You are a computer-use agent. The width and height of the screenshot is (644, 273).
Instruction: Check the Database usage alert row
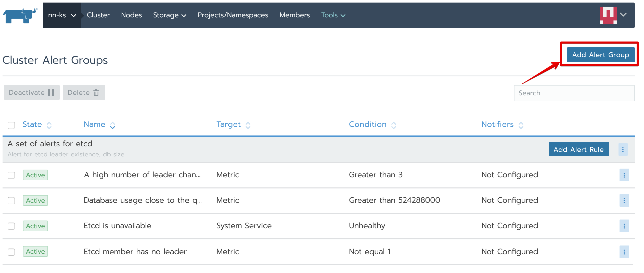click(x=11, y=201)
